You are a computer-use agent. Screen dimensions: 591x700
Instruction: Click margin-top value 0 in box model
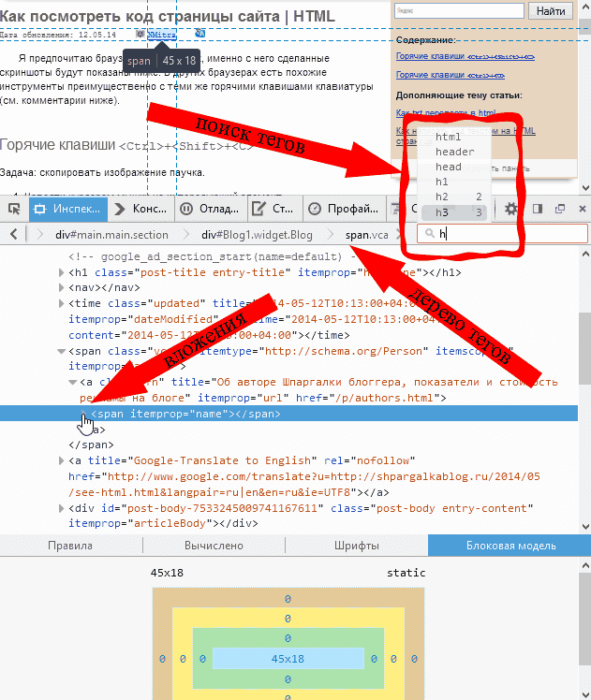point(288,599)
